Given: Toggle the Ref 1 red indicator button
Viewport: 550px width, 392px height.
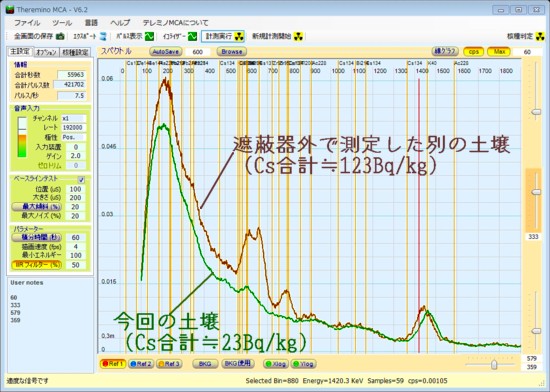Looking at the screenshot, I should click(113, 364).
